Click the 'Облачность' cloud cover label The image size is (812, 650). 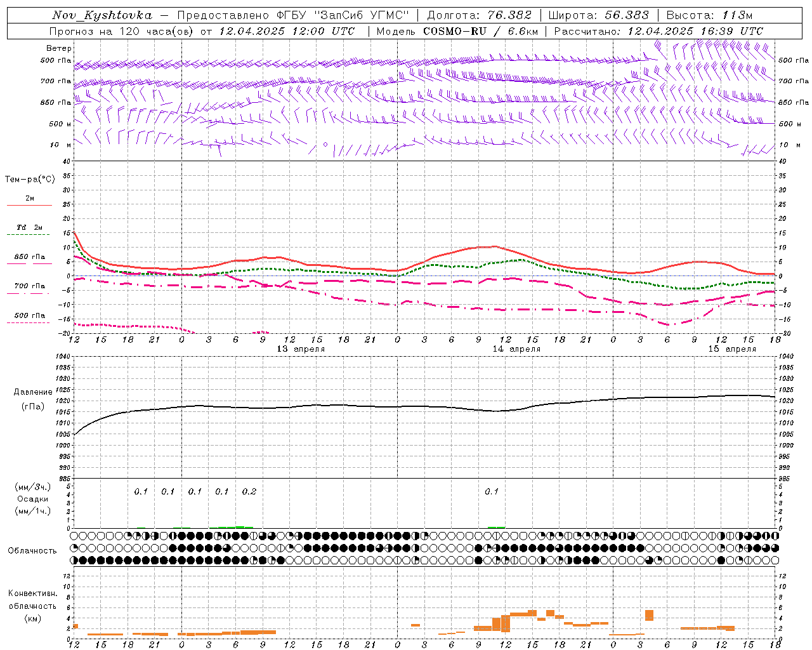[x=32, y=551]
